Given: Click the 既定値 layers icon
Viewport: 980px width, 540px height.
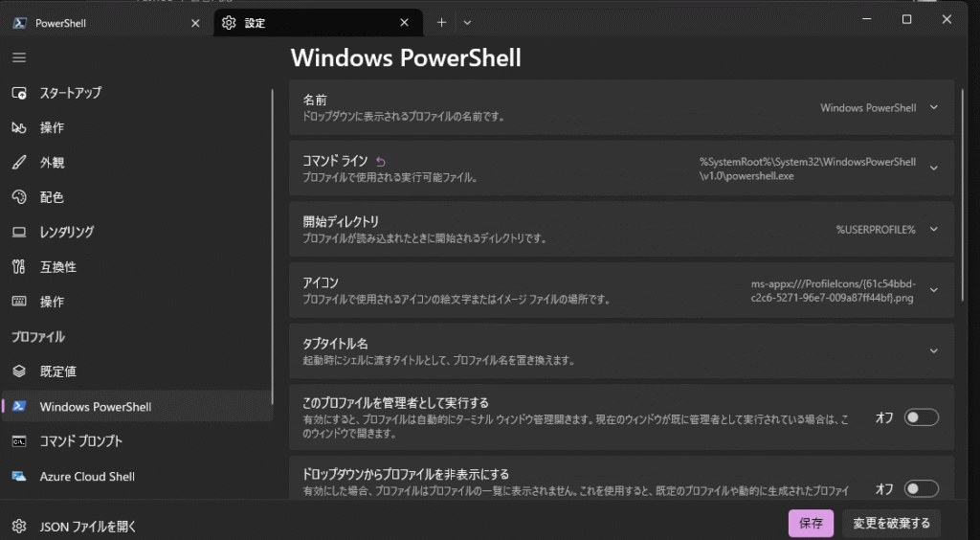Looking at the screenshot, I should coord(19,371).
